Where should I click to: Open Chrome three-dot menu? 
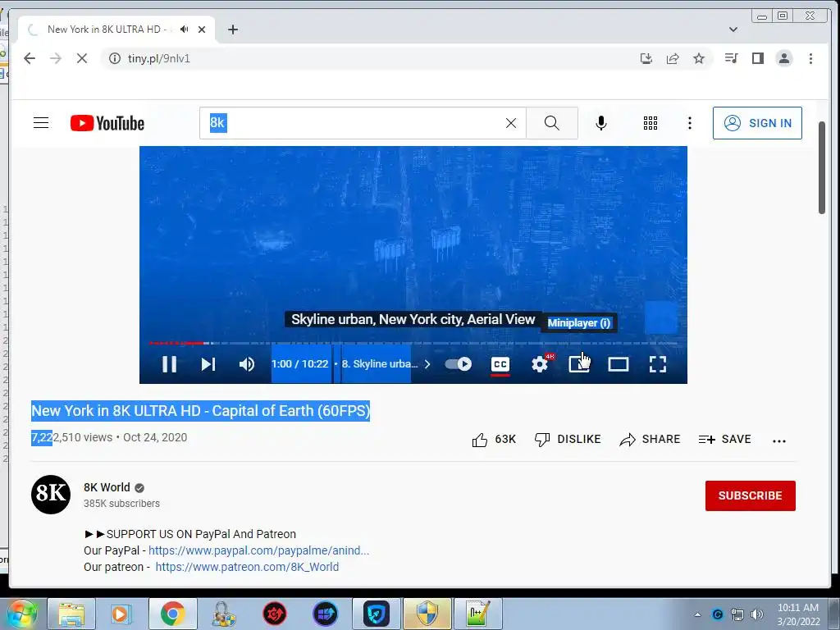click(x=810, y=58)
